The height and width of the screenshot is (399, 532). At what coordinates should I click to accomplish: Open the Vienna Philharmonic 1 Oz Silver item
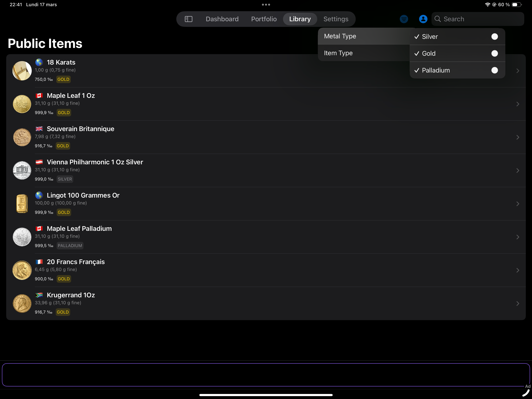(x=266, y=171)
